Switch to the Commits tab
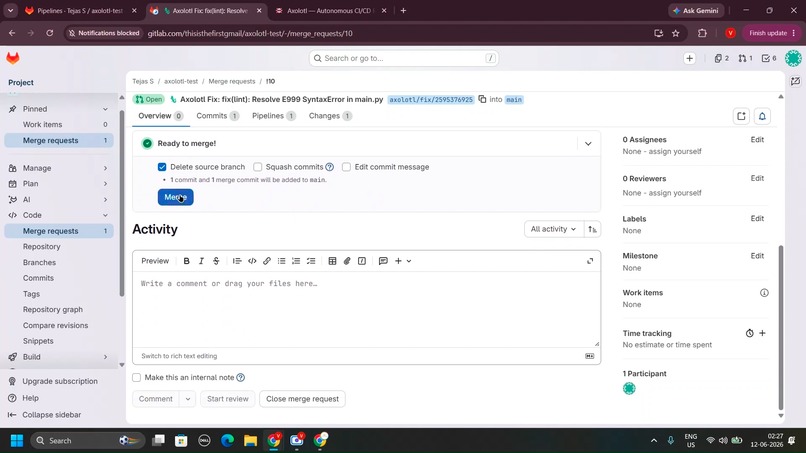 tap(217, 116)
